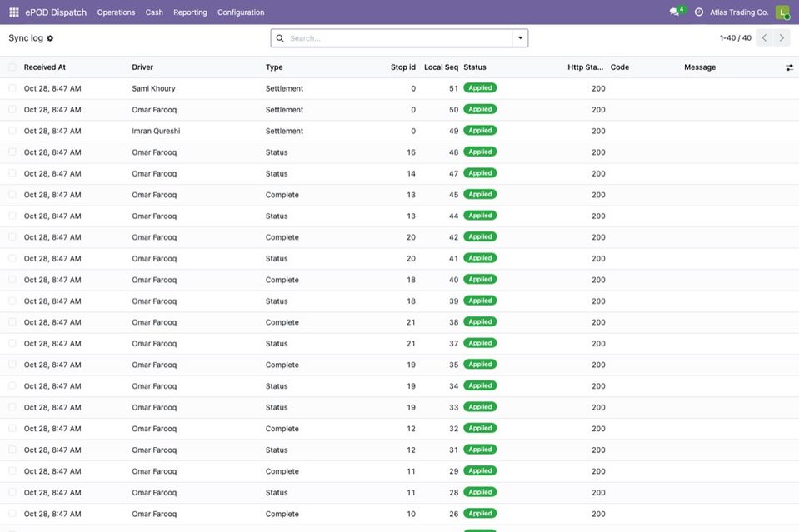Check the row checkbox for Local Seq 44
This screenshot has width=799, height=532.
click(x=12, y=216)
